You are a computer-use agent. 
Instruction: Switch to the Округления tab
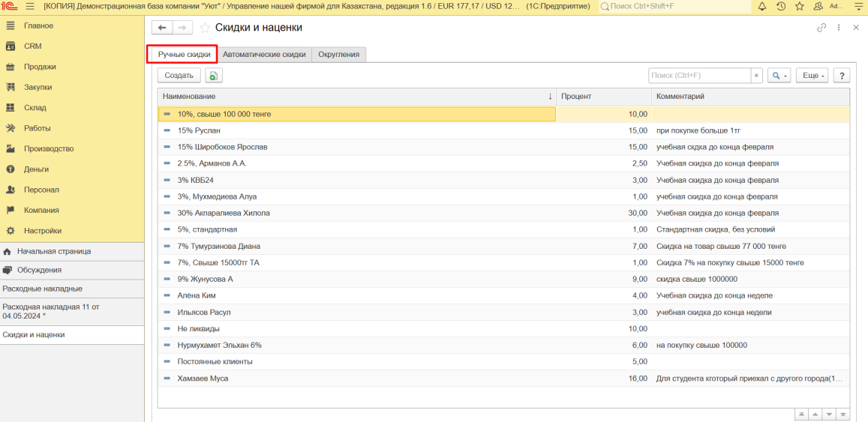[x=338, y=55]
